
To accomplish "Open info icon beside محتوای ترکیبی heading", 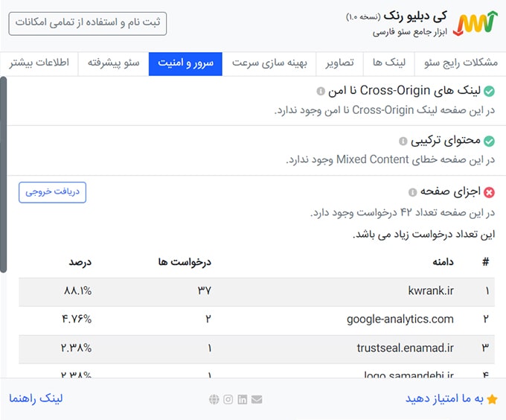I will pyautogui.click(x=403, y=141).
